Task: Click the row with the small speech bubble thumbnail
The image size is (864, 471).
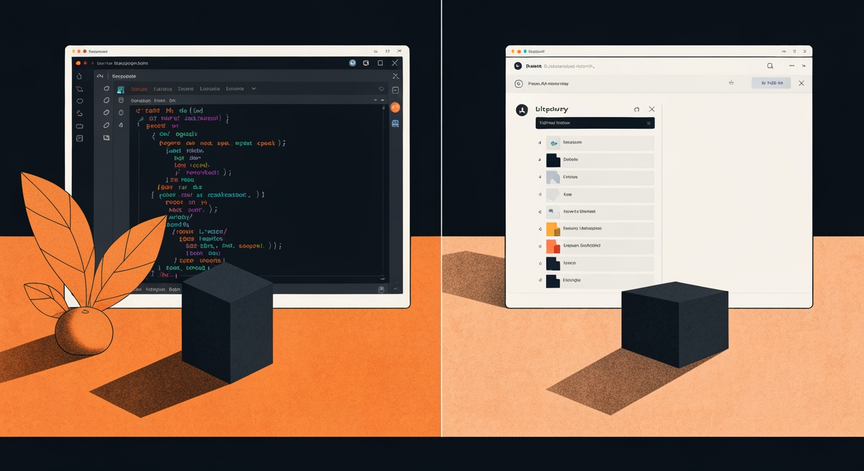Action: click(x=600, y=212)
